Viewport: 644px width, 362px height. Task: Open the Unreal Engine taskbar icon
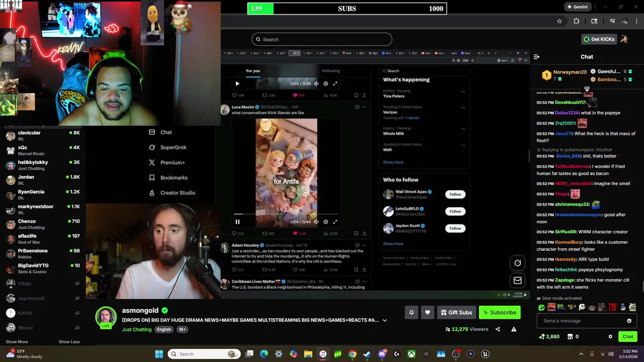485,354
